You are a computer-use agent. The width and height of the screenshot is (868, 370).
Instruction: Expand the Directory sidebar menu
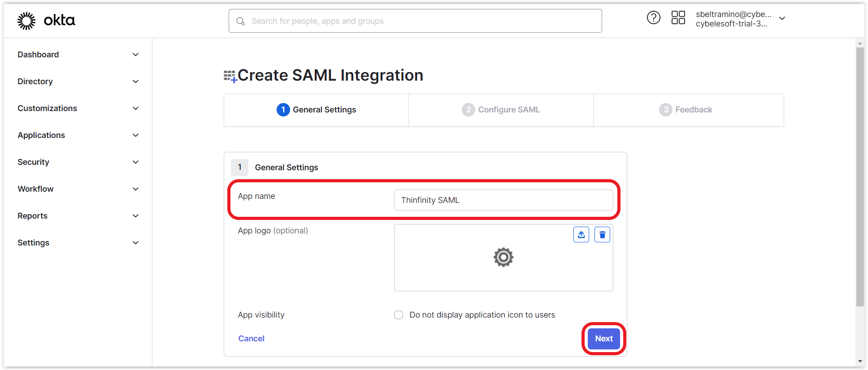pyautogui.click(x=78, y=82)
